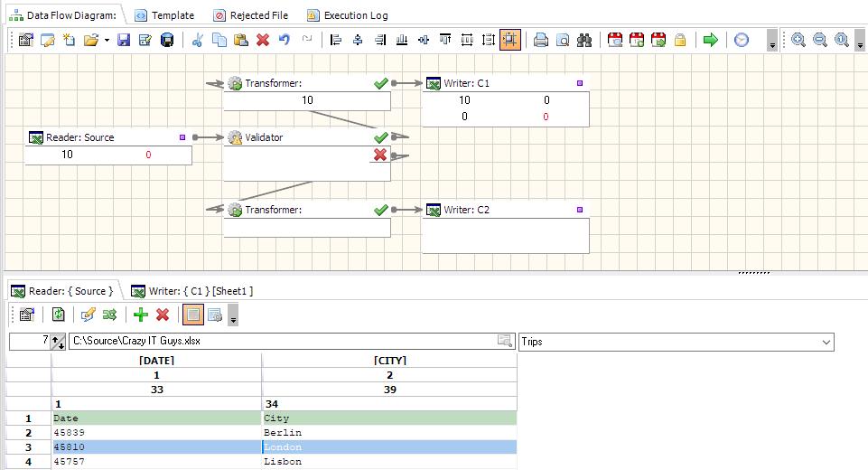Make vertical spacing equal icon
This screenshot has height=470, width=868.
(x=489, y=40)
